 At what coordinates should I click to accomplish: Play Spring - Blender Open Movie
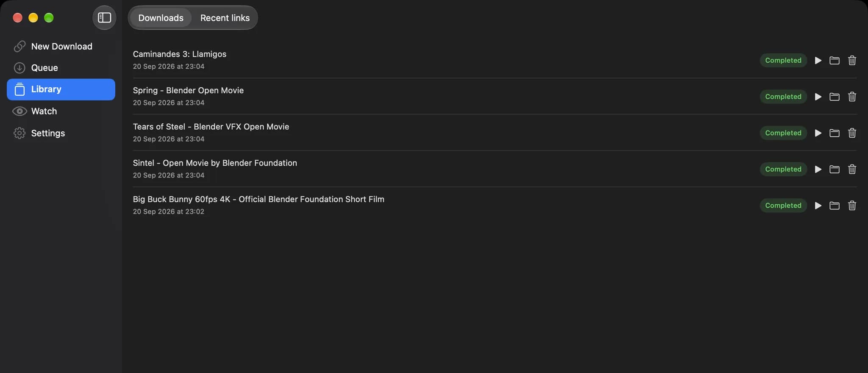pyautogui.click(x=818, y=97)
